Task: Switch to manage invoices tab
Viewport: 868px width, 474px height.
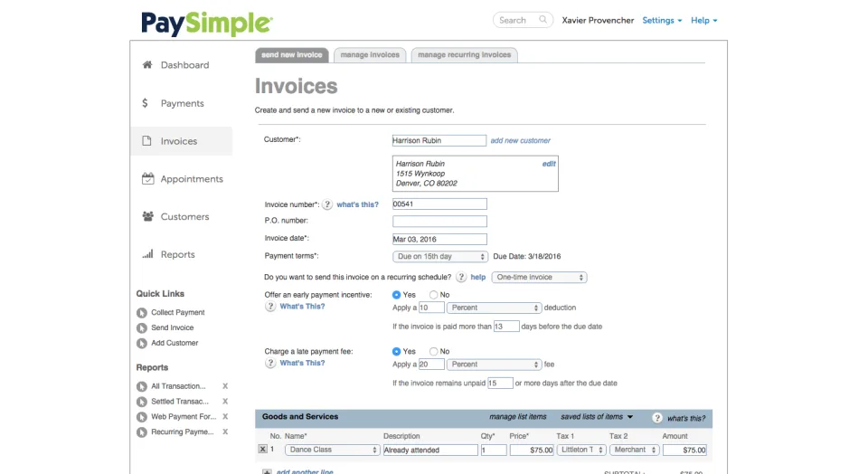Action: [370, 55]
